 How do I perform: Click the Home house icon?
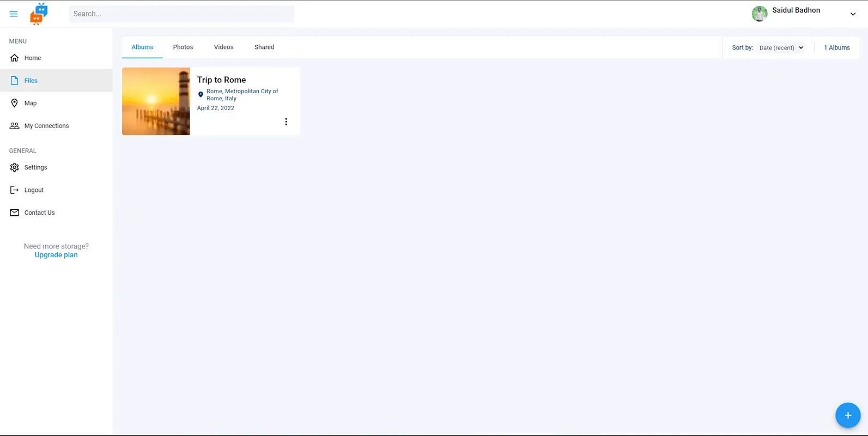(x=15, y=58)
